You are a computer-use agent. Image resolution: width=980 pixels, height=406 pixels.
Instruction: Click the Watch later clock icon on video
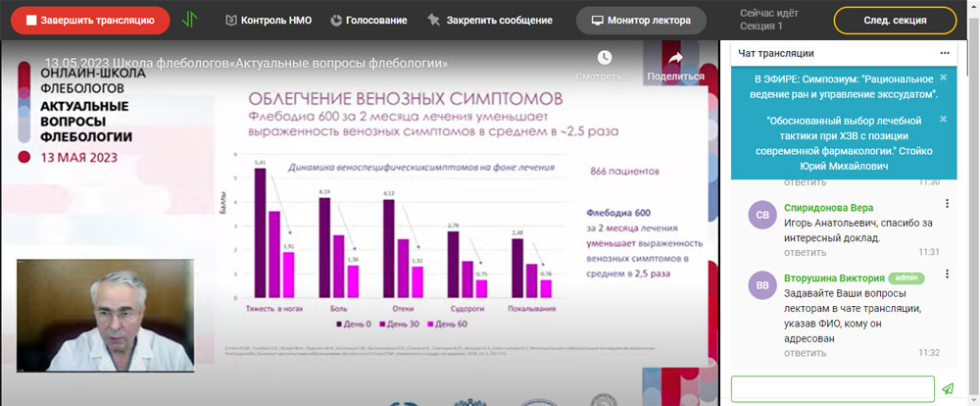coord(605,58)
